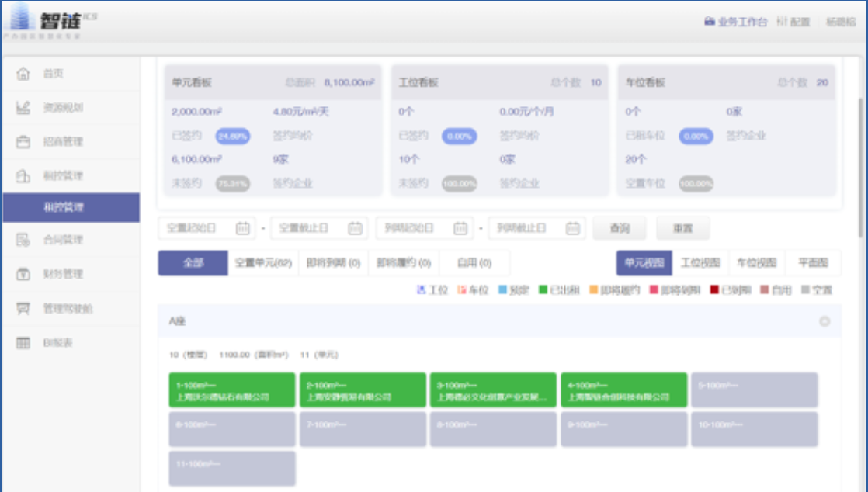Switch to 工位视图 view

pyautogui.click(x=700, y=263)
